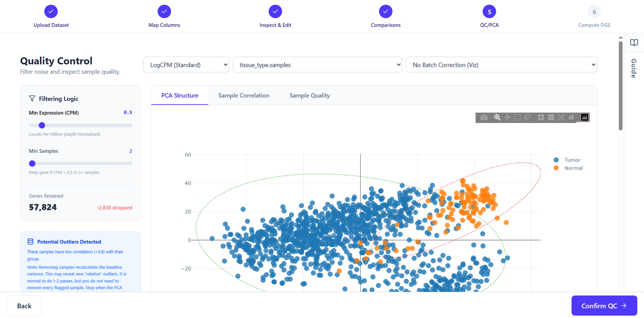Click the y-axis tick label 60

188,155
